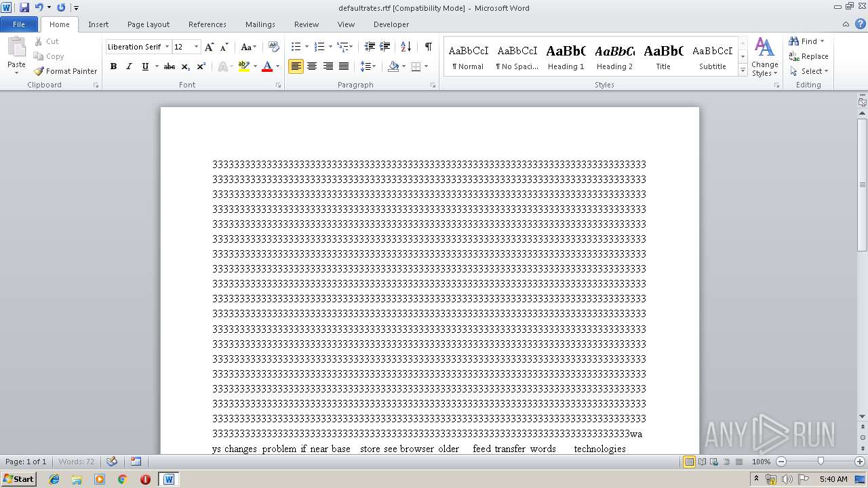The width and height of the screenshot is (868, 488).
Task: Switch to the References tab
Action: click(x=208, y=24)
